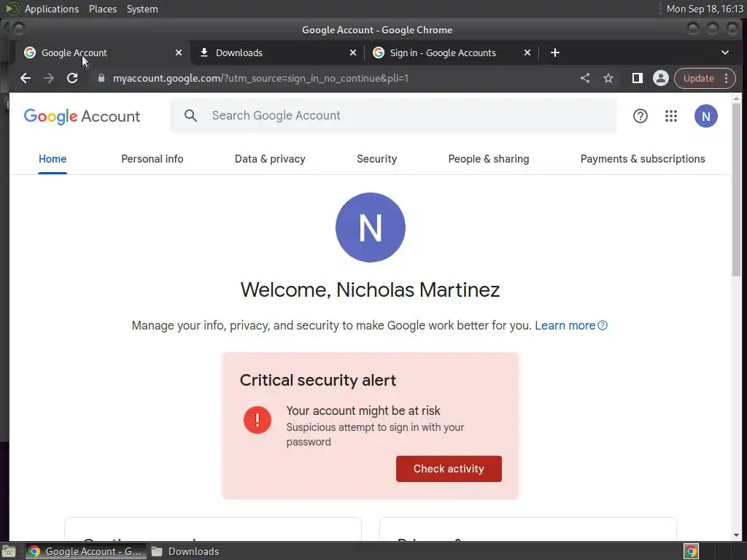Select Google Account window in taskbar
Image resolution: width=747 pixels, height=560 pixels.
point(86,551)
